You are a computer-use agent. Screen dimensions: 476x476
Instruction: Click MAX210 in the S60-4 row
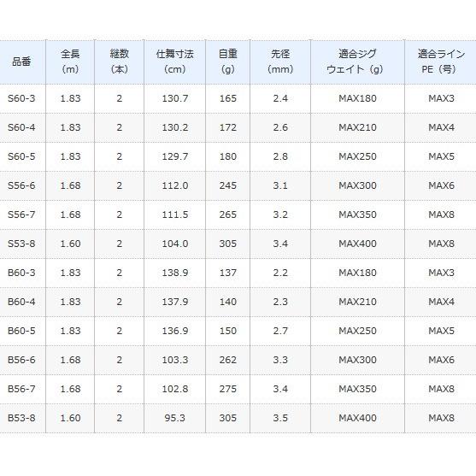point(357,127)
